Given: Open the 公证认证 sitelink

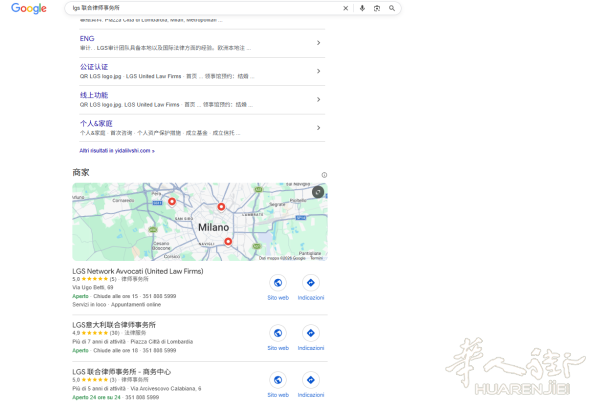Looking at the screenshot, I should tap(94, 67).
